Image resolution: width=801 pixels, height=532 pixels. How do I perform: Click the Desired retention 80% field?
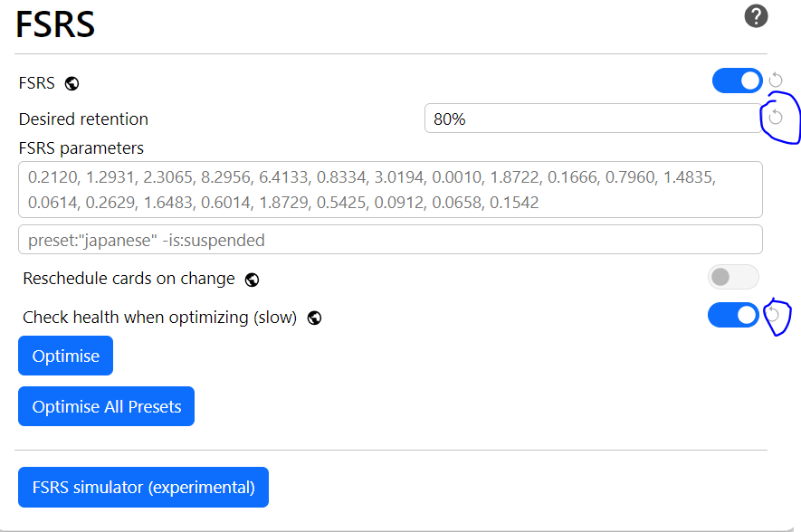(x=592, y=119)
